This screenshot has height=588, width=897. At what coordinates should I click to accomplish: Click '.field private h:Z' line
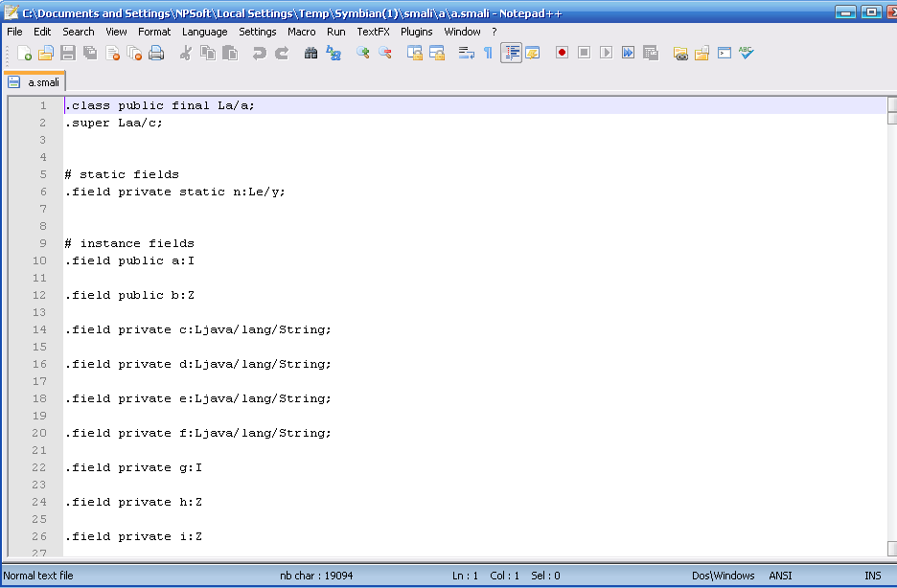pos(133,502)
